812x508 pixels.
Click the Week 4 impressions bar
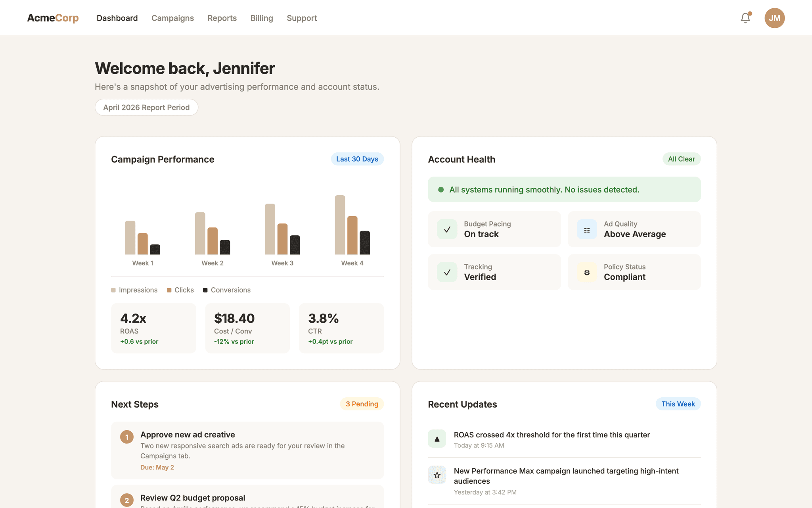pos(339,226)
